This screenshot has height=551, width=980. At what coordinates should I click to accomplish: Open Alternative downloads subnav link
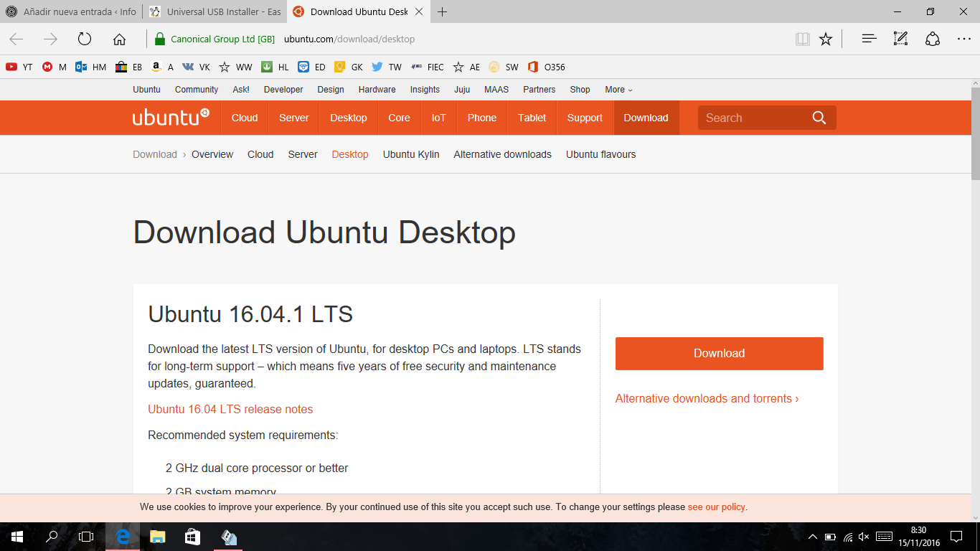point(503,154)
